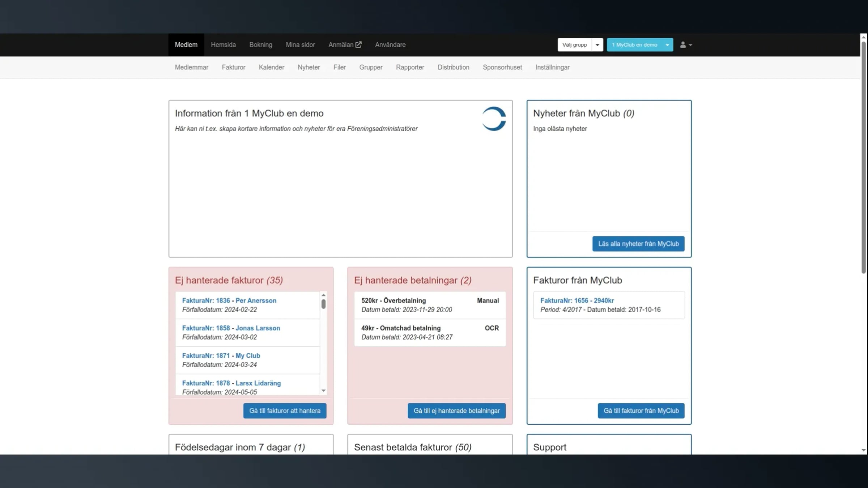The width and height of the screenshot is (868, 488).
Task: Click the Support panel heading
Action: (x=550, y=447)
